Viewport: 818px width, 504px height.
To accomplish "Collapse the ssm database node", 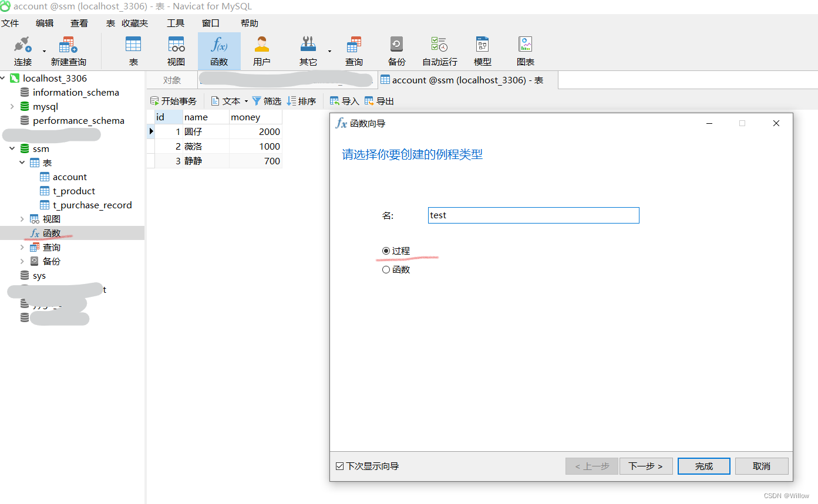I will click(x=12, y=148).
